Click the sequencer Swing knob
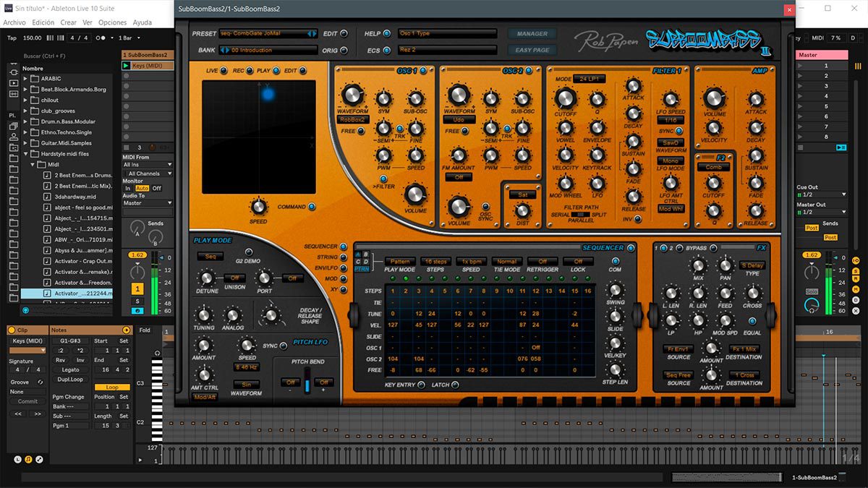This screenshot has height=488, width=868. 616,290
